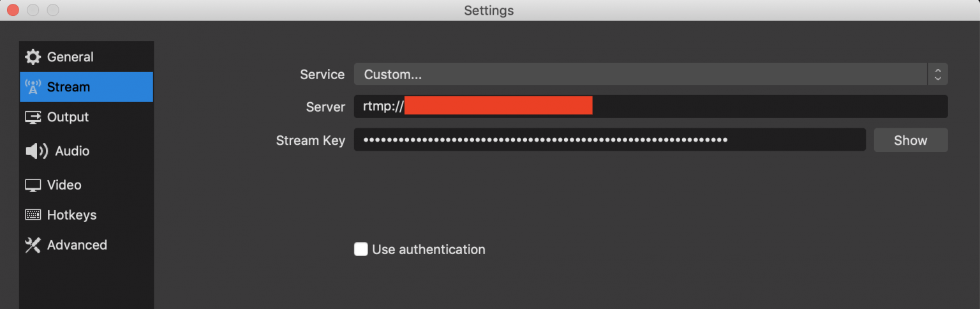Close the Settings window with red button
Image resolution: width=980 pixels, height=309 pixels.
13,10
